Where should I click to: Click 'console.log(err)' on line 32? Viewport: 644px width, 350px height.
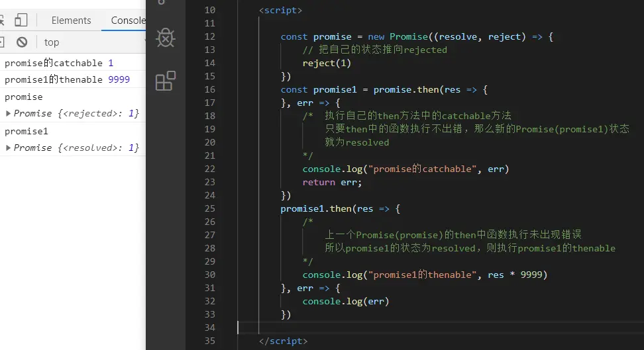coord(345,301)
